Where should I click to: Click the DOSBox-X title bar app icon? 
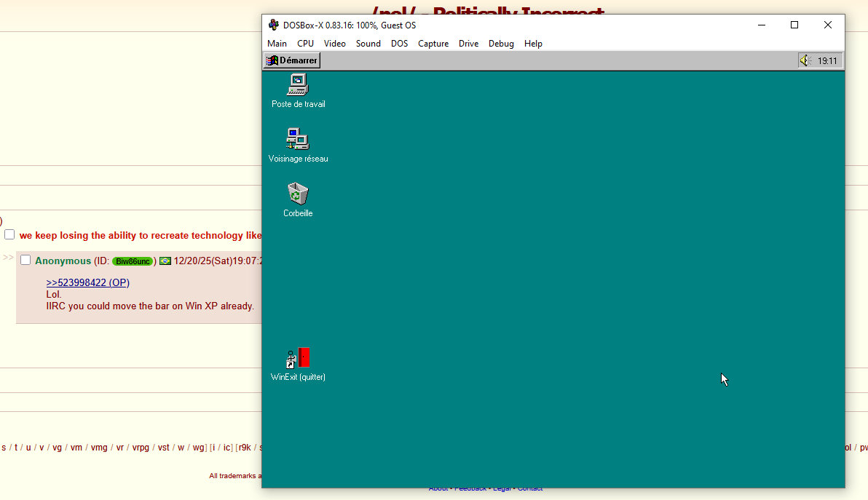(x=274, y=25)
